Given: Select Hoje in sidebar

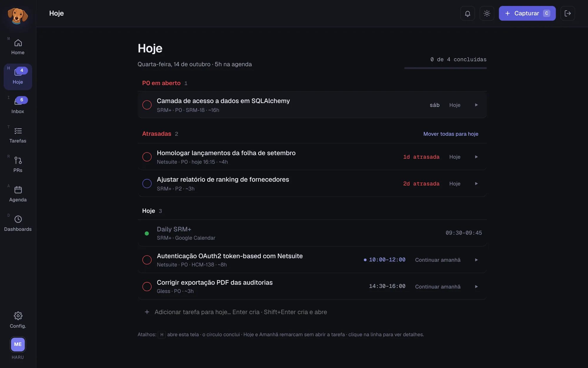Looking at the screenshot, I should (18, 77).
